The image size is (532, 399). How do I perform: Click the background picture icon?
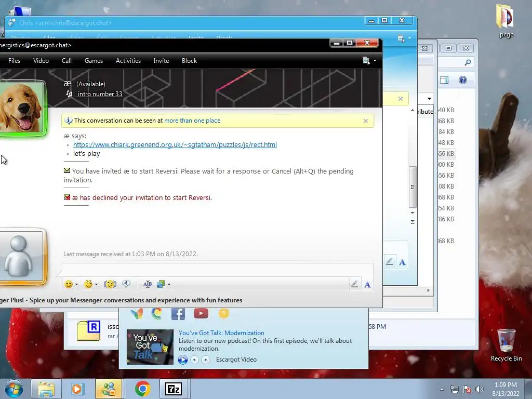(x=161, y=284)
